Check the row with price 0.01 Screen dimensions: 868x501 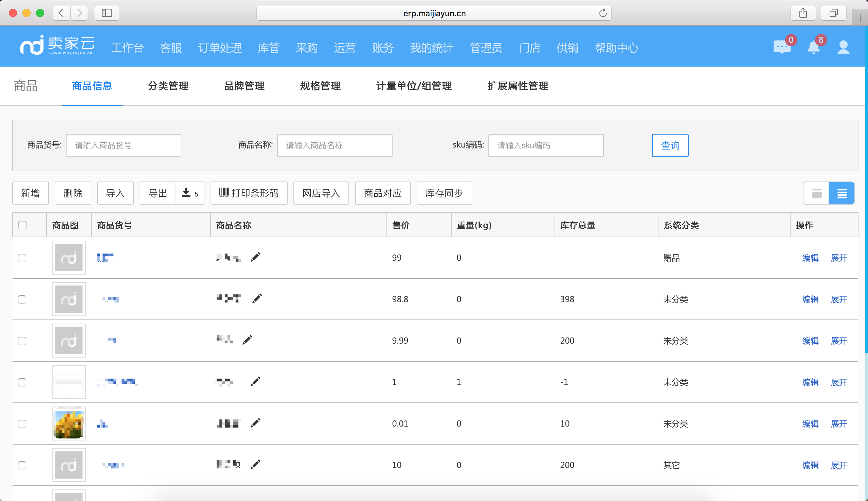(22, 424)
